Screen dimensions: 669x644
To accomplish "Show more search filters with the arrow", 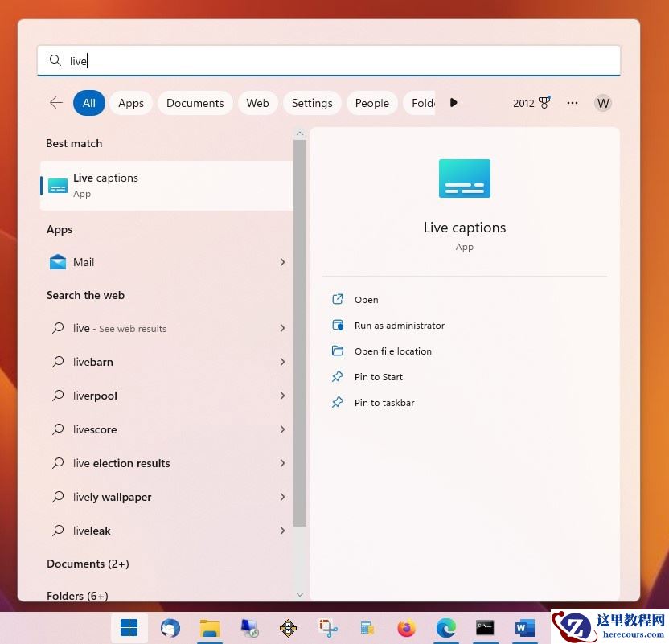I will [x=454, y=103].
